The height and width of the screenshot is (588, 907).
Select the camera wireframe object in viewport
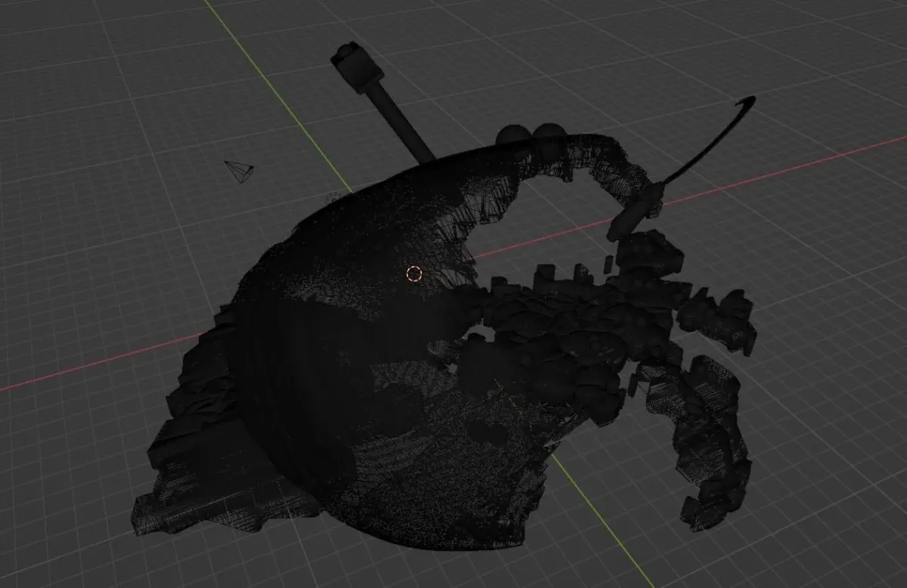(240, 171)
